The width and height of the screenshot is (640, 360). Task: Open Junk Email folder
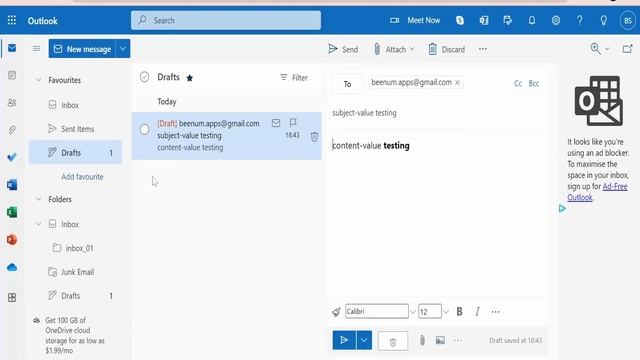[76, 272]
